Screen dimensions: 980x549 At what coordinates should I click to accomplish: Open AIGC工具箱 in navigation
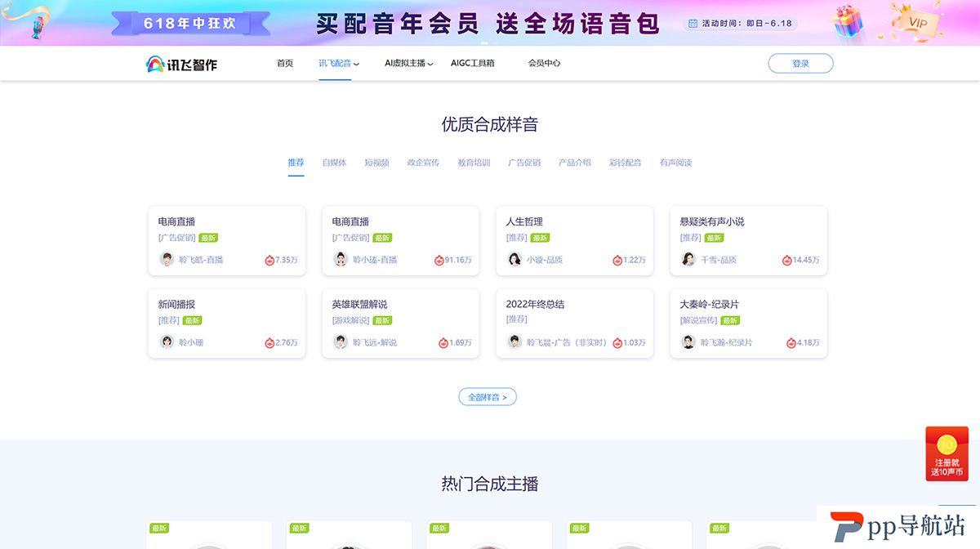click(473, 63)
